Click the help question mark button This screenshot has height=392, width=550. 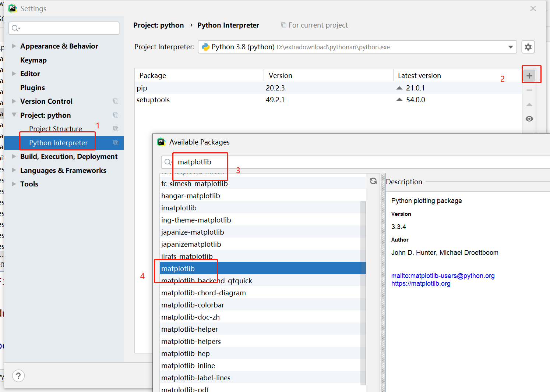[18, 376]
